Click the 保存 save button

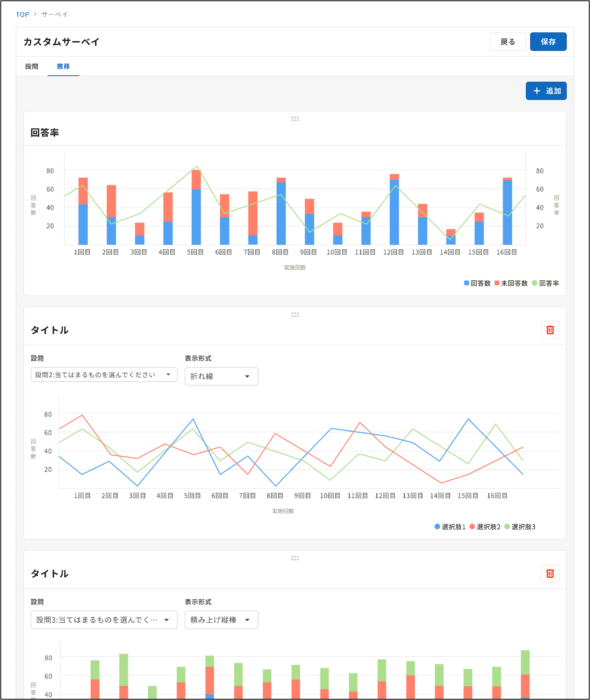pyautogui.click(x=548, y=42)
